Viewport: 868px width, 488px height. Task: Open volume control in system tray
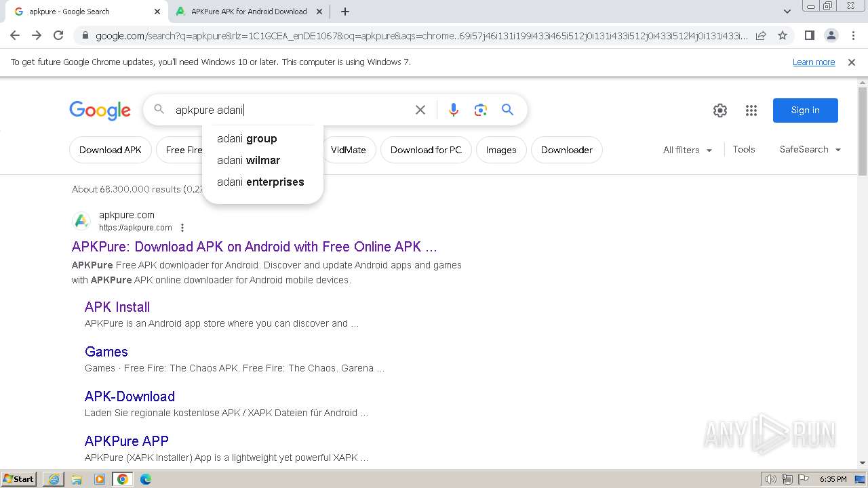pyautogui.click(x=771, y=479)
